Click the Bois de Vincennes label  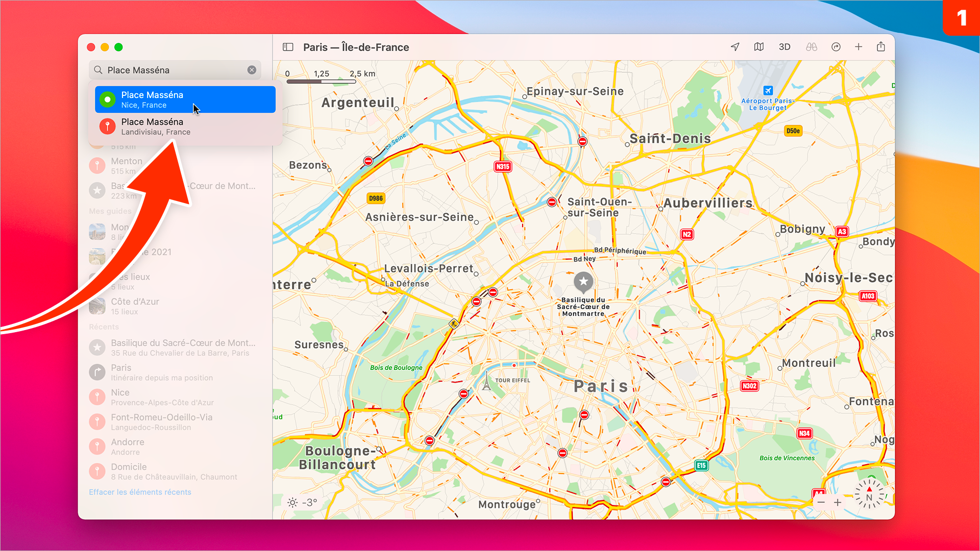[787, 458]
